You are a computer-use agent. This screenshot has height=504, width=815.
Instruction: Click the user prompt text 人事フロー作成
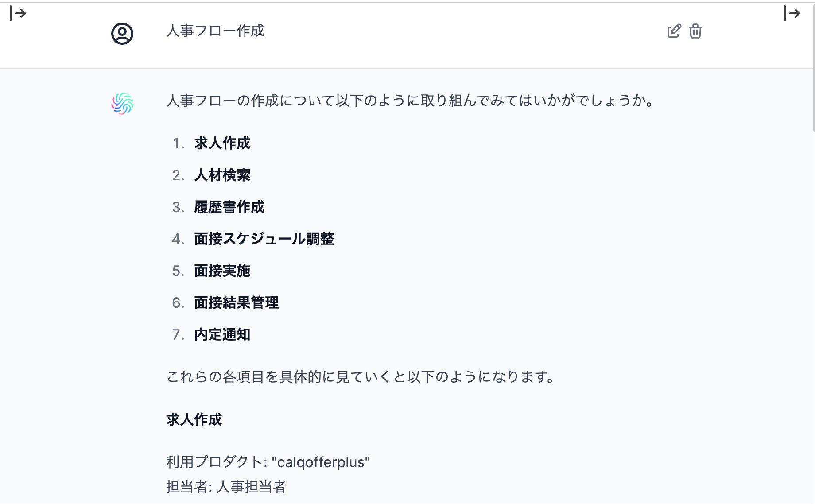click(215, 31)
